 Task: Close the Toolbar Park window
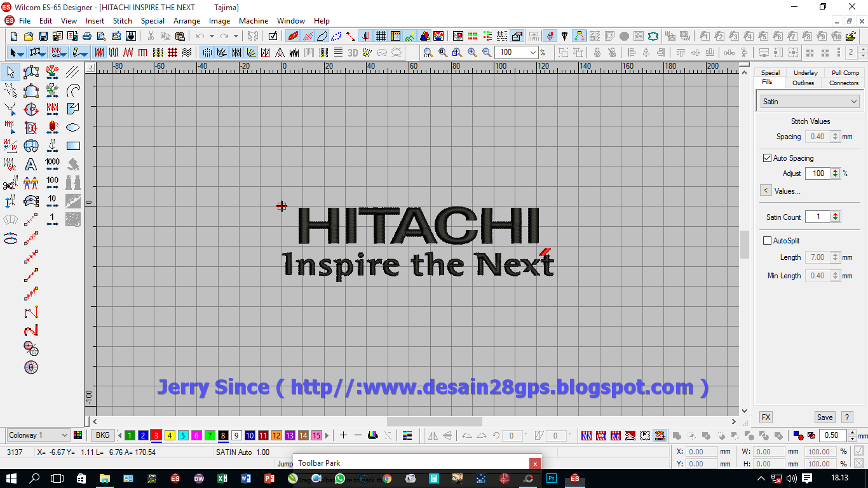(536, 464)
